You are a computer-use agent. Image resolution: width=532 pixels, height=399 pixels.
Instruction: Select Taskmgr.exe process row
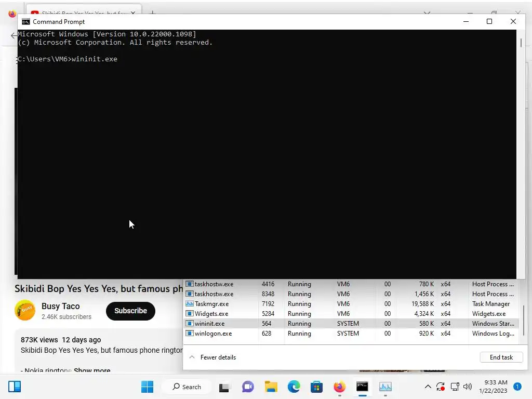coord(351,303)
